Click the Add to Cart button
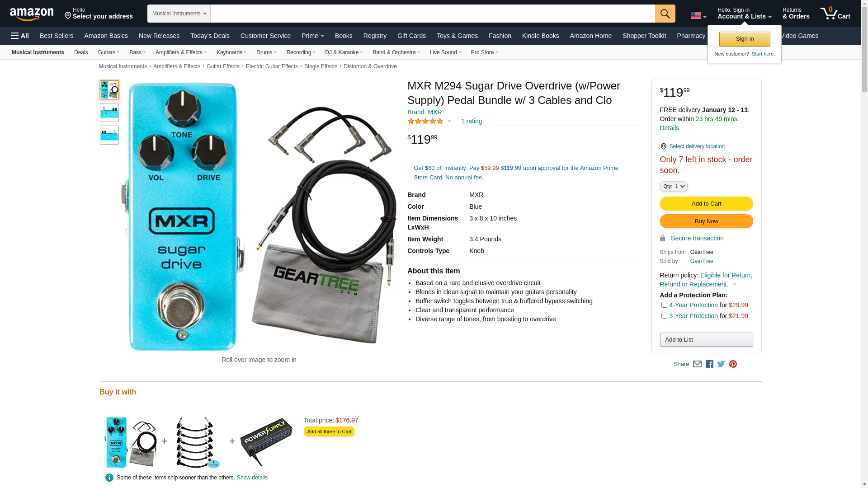This screenshot has width=868, height=488. (x=706, y=204)
